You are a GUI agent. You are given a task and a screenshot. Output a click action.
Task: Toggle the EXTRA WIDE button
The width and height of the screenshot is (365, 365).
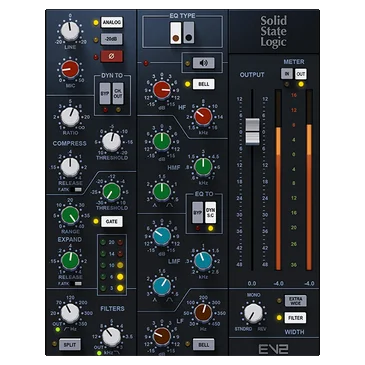coord(295,301)
